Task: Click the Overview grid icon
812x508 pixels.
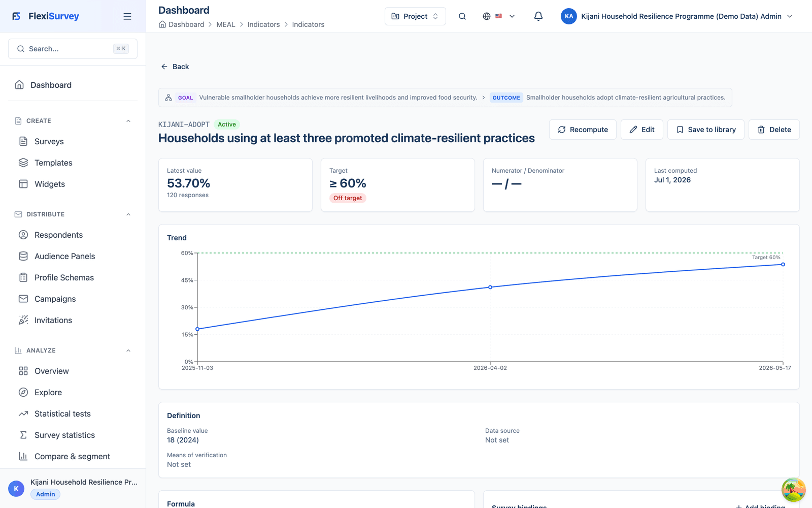Action: (23, 371)
